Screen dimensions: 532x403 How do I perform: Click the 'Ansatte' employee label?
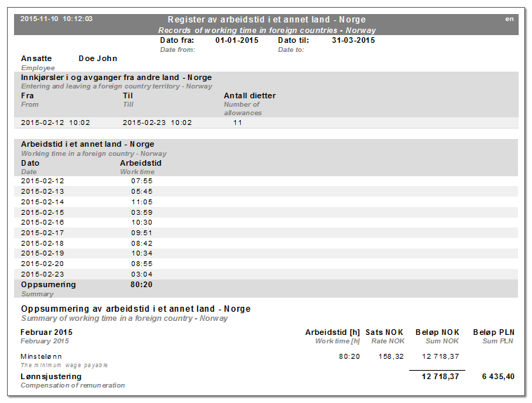pos(36,58)
